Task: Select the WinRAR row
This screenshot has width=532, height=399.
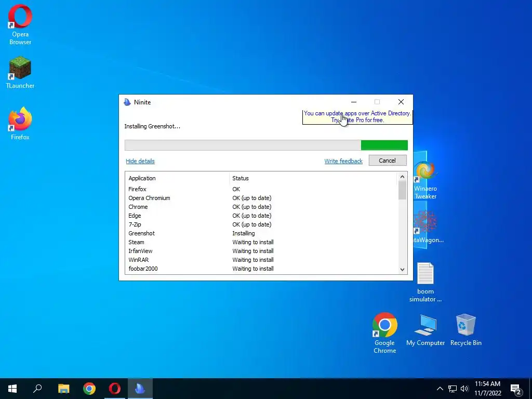Action: tap(261, 260)
